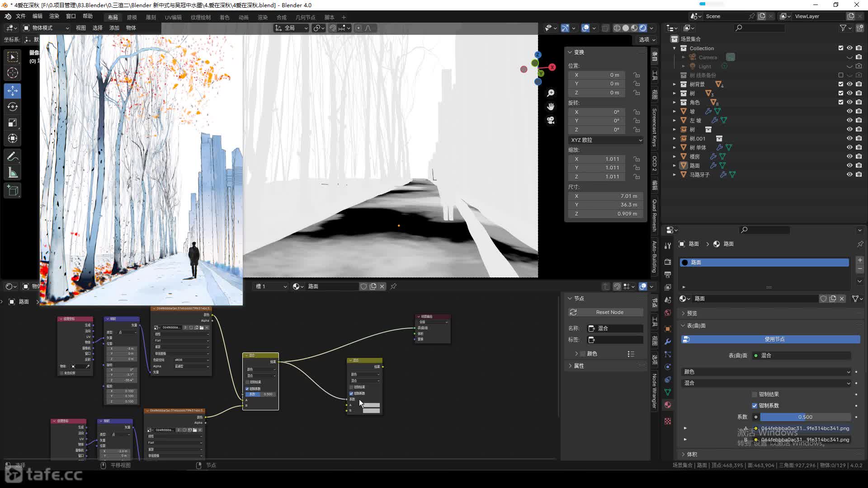Uncheck the 树背景 collection checkbox
868x488 pixels.
(x=841, y=84)
